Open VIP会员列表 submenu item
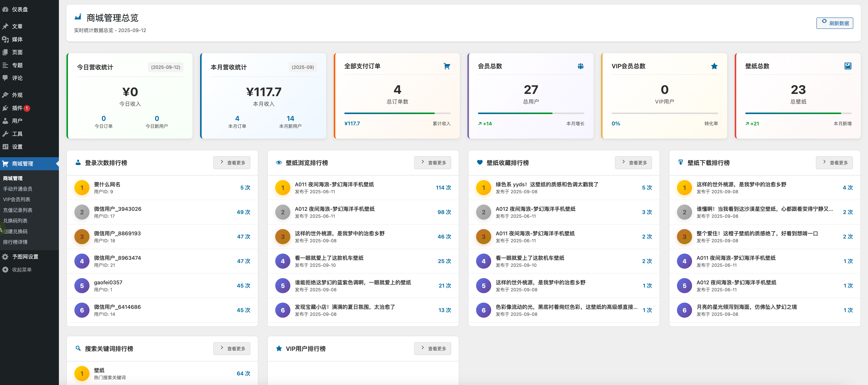The height and width of the screenshot is (385, 868). tap(16, 199)
